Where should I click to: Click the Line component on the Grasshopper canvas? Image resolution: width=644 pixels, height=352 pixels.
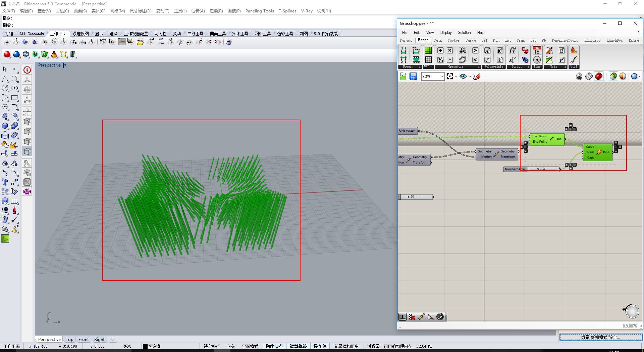[547, 139]
